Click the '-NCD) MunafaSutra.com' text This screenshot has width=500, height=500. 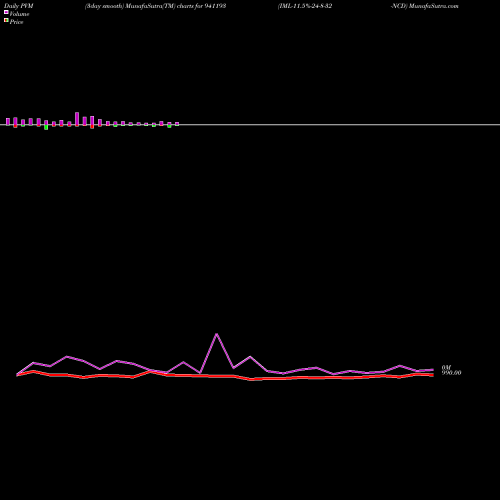[425, 6]
